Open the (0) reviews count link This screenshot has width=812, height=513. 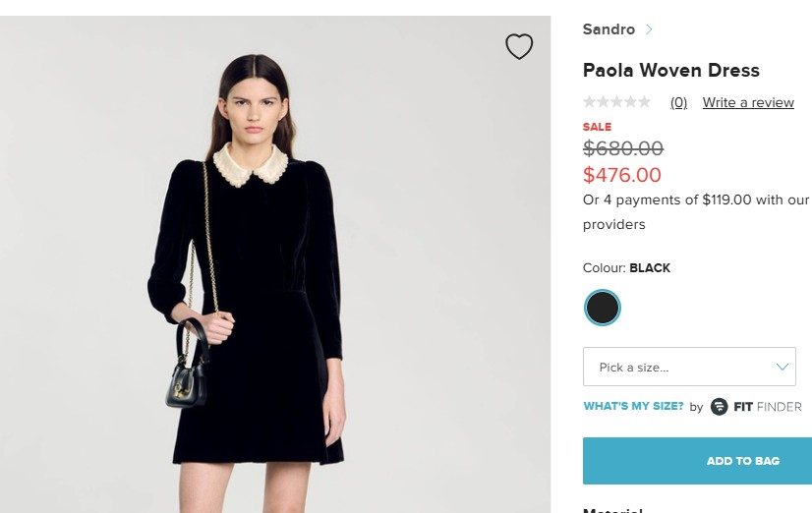coord(678,102)
